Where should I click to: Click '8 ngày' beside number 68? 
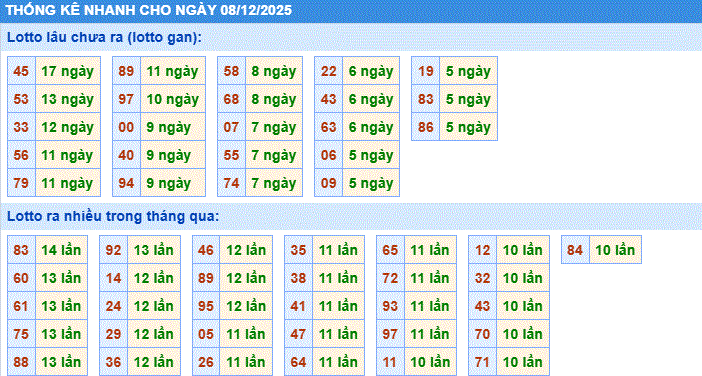coord(274,99)
